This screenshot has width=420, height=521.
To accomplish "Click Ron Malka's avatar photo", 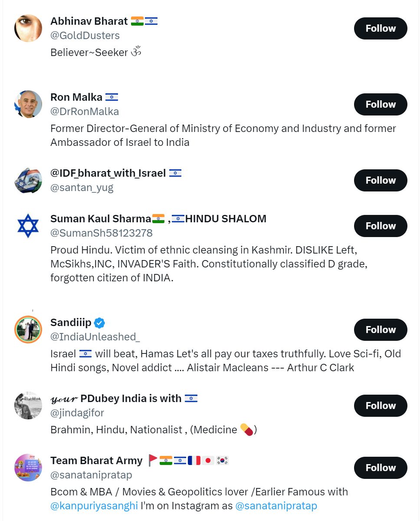I will [28, 104].
